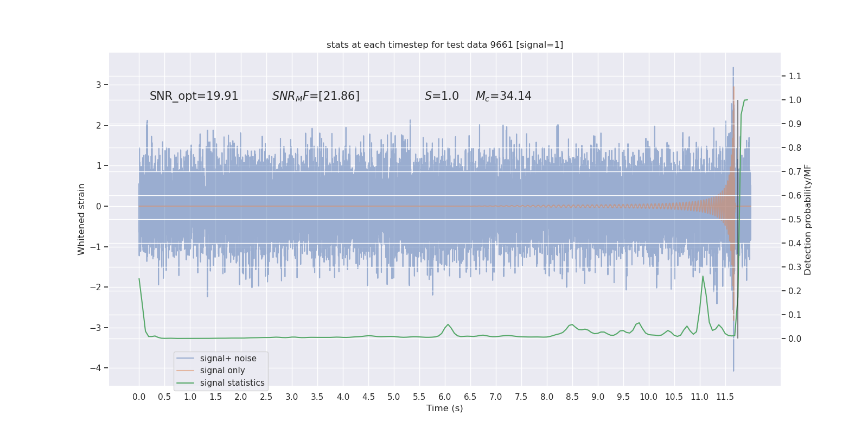868x434 pixels.
Task: Click the 6.0 tick on time axis
Action: (445, 397)
